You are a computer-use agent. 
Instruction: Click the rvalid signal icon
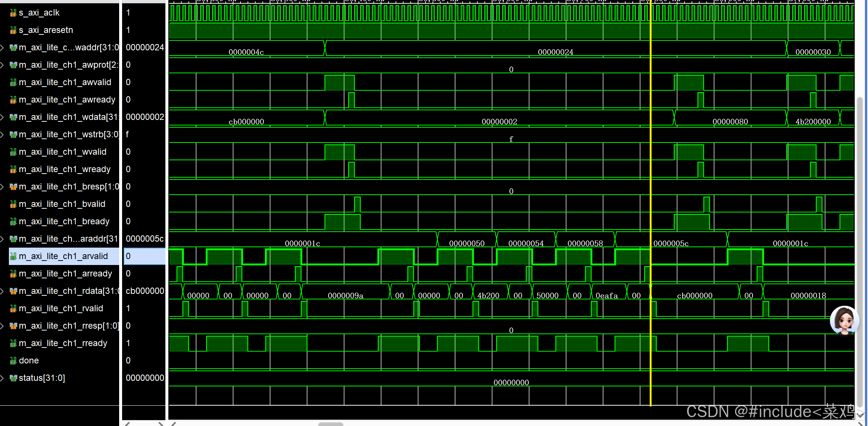point(13,308)
